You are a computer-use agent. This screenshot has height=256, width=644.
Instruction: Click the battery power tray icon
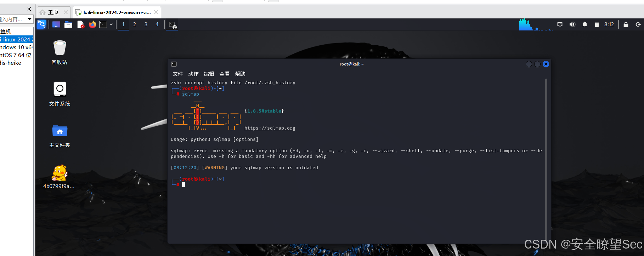[x=597, y=24]
